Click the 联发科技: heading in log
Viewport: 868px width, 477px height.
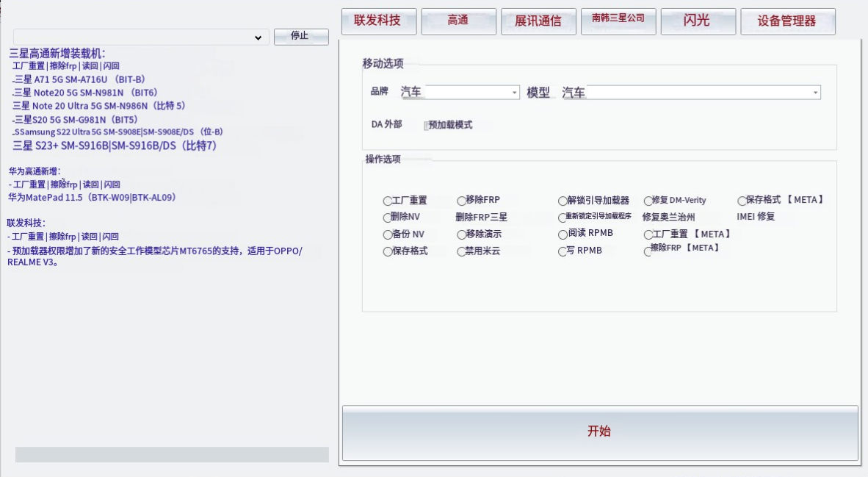click(26, 223)
